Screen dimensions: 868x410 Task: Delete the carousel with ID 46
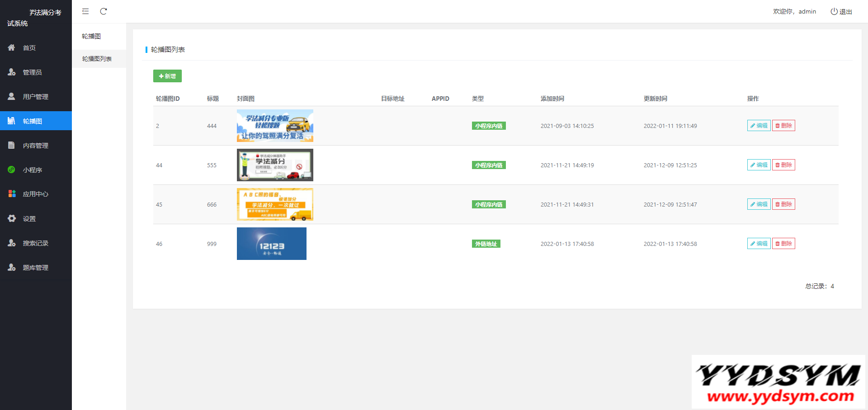coord(783,244)
